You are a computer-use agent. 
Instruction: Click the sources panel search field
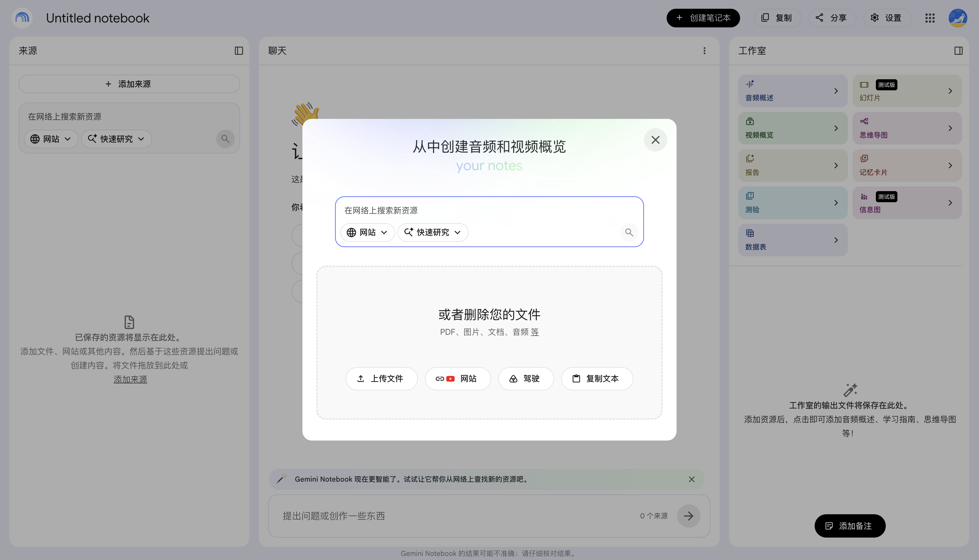129,117
